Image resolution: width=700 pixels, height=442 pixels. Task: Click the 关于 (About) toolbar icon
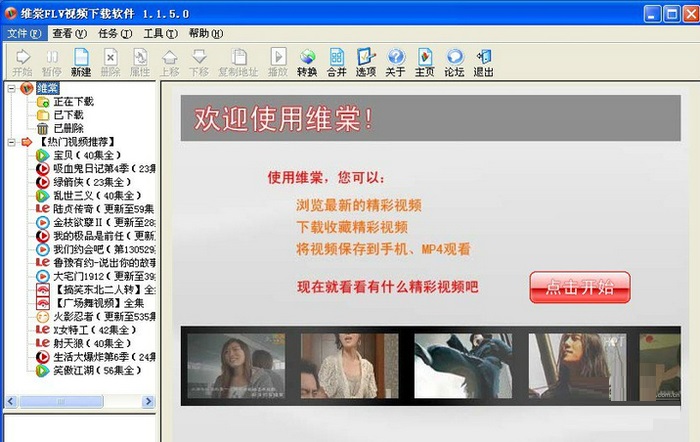(396, 62)
